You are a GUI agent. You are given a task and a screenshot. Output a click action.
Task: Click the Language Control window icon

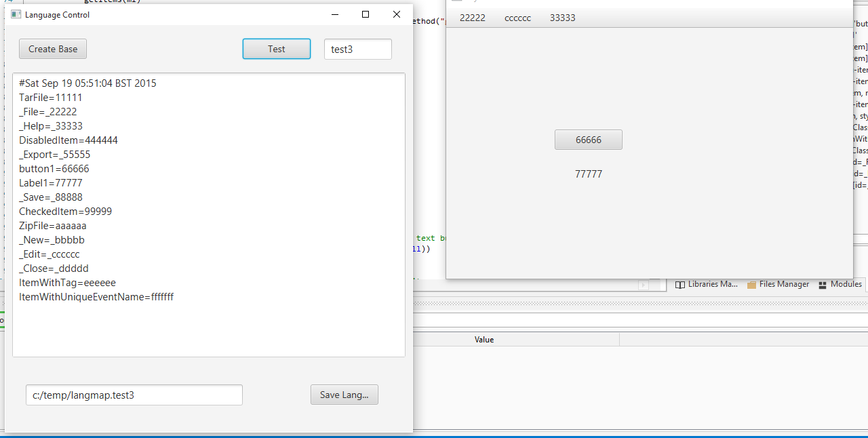(x=16, y=14)
